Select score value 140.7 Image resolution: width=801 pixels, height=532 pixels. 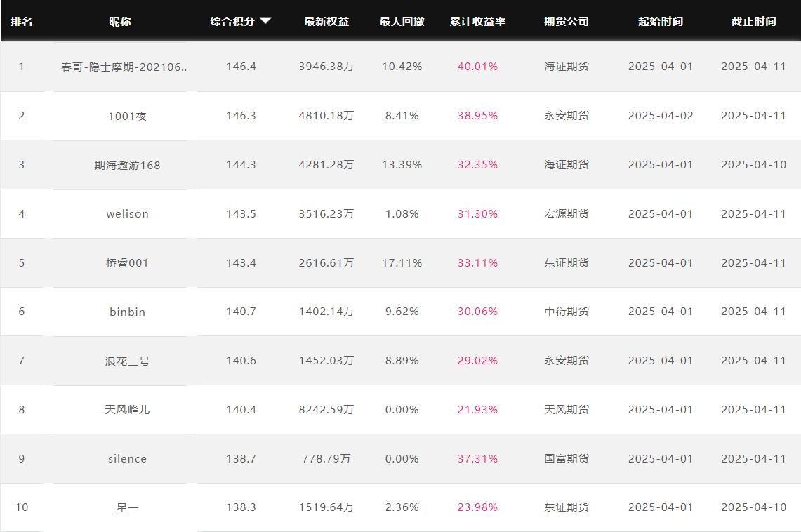click(241, 312)
